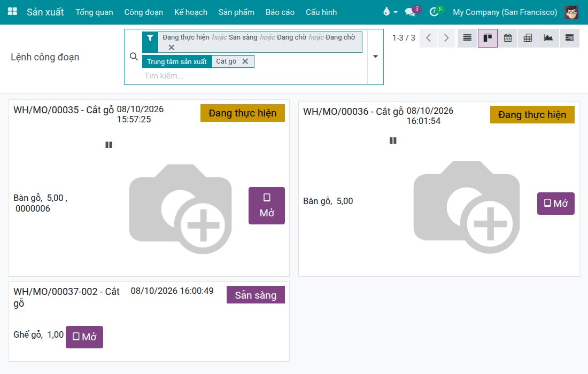Image resolution: width=588 pixels, height=374 pixels.
Task: Go to the next page of records
Action: coord(446,38)
